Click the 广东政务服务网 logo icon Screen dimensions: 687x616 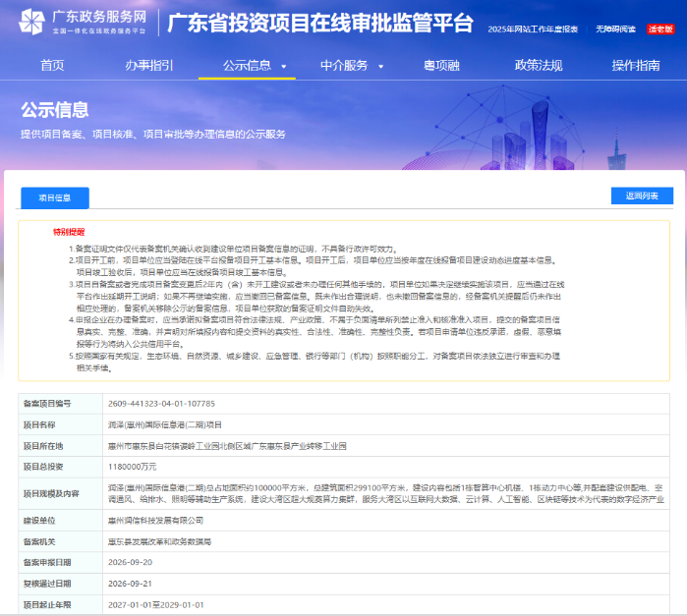click(x=31, y=22)
